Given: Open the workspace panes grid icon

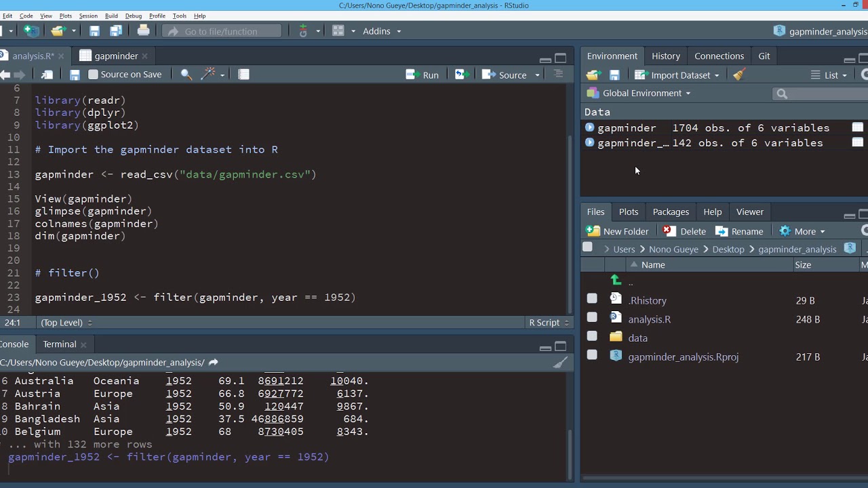Looking at the screenshot, I should 338,30.
